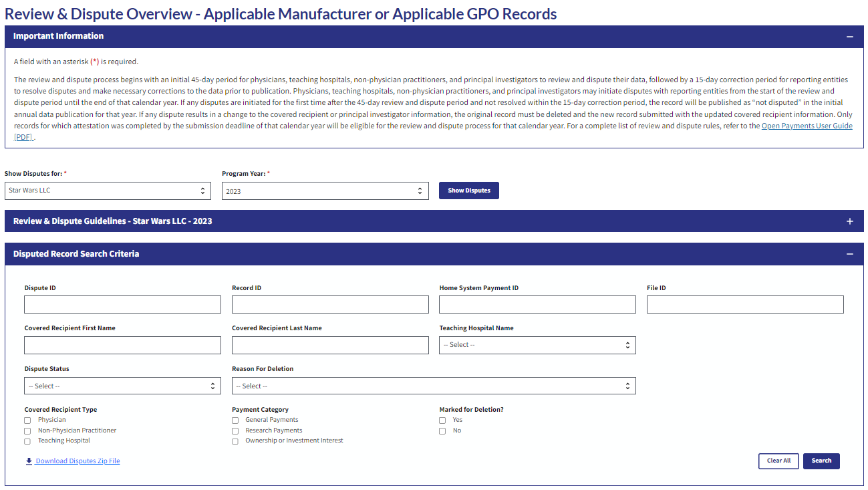This screenshot has height=490, width=868.
Task: Open the Show Disputes for dropdown
Action: pyautogui.click(x=108, y=191)
